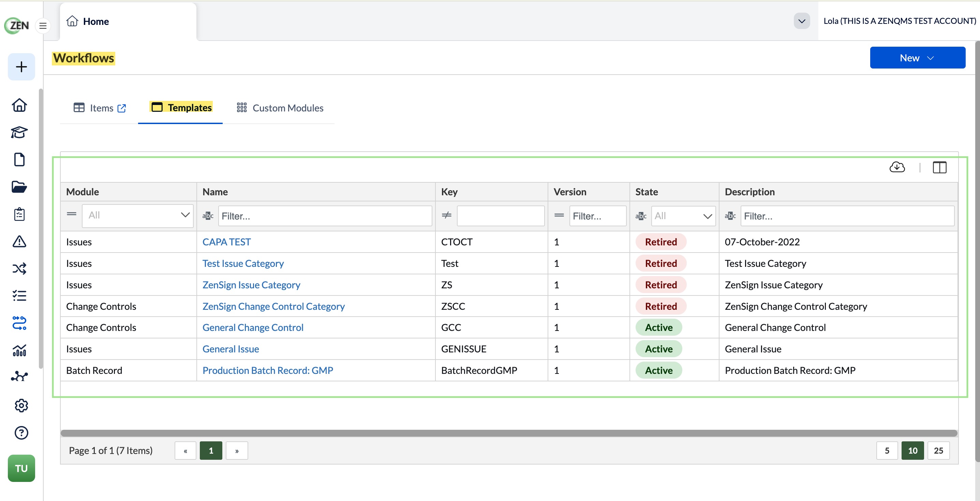Image resolution: width=980 pixels, height=501 pixels.
Task: Open the column chooser icon
Action: pyautogui.click(x=939, y=167)
